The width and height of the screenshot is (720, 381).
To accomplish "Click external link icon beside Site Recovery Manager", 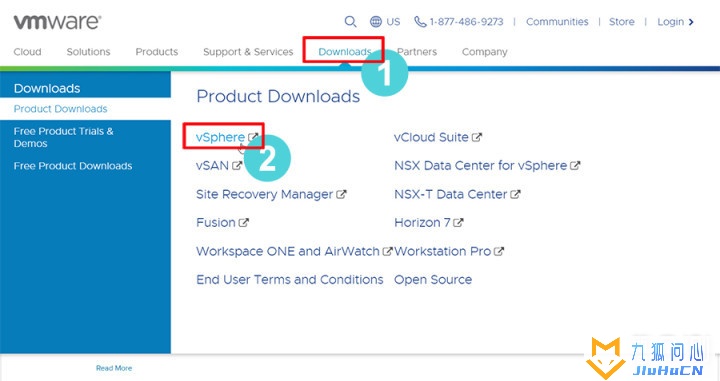I will pyautogui.click(x=341, y=194).
